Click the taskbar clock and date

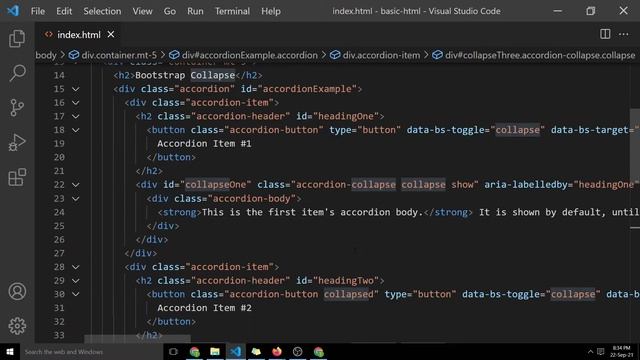point(621,351)
